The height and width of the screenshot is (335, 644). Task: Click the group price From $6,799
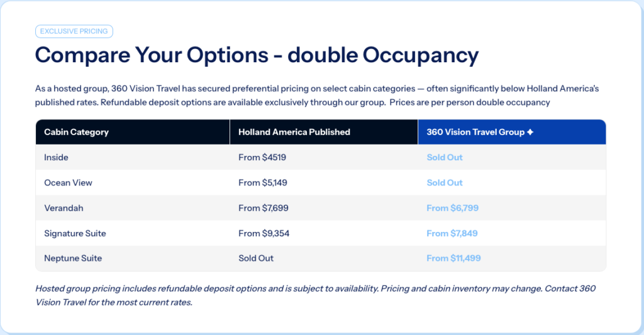(452, 208)
